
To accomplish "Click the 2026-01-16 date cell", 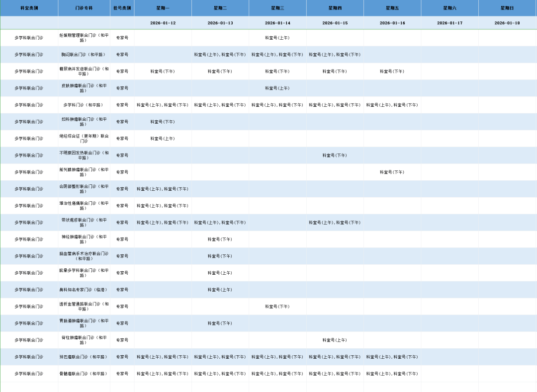I will (392, 23).
